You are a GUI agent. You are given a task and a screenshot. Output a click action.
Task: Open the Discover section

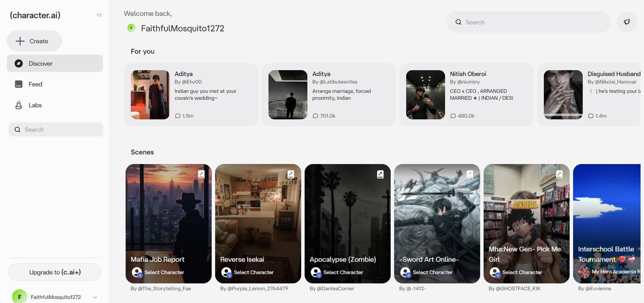point(55,64)
